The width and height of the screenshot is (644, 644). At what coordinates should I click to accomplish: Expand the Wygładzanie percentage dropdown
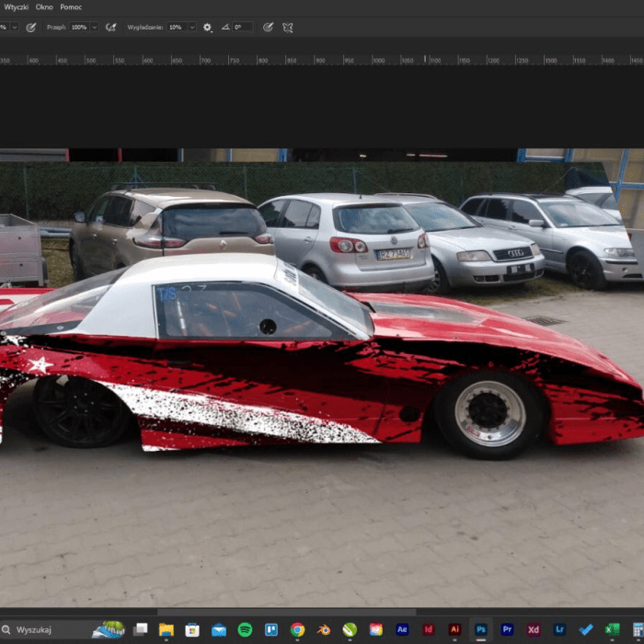coord(191,28)
